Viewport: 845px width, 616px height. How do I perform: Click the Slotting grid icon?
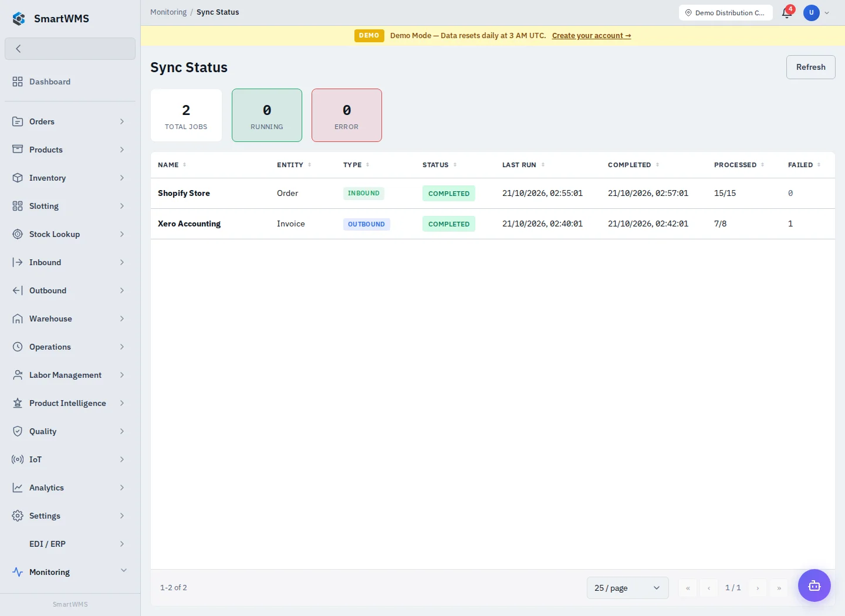(18, 206)
